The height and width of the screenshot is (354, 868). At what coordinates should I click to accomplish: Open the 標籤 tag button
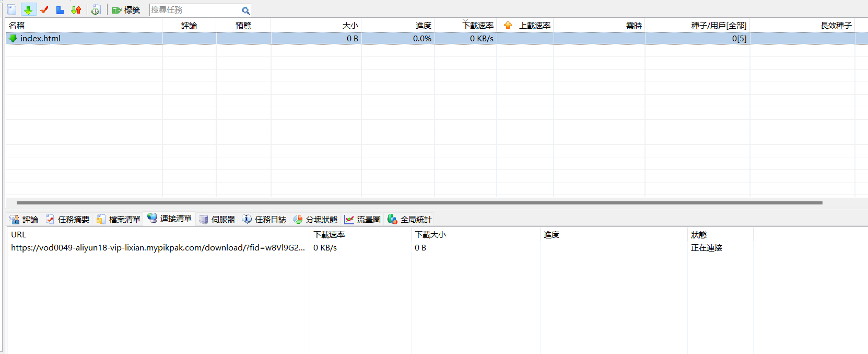tap(126, 10)
